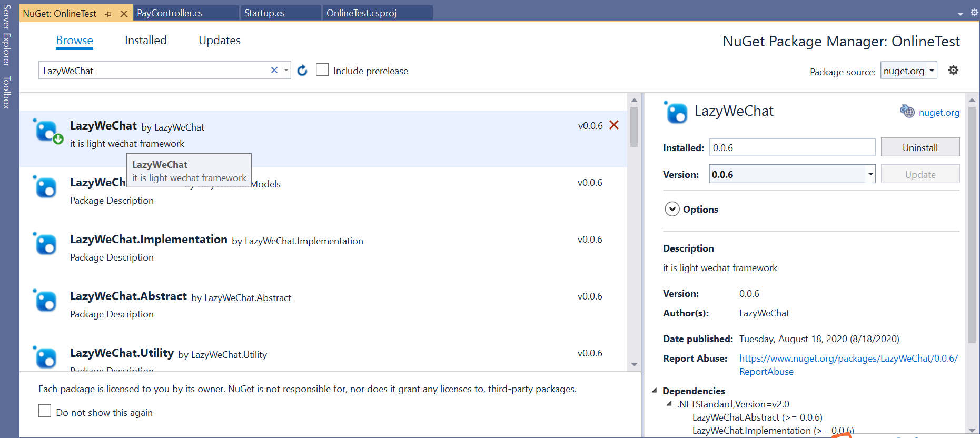
Task: Select the LazyWeChat.Abstract package row
Action: (x=323, y=305)
